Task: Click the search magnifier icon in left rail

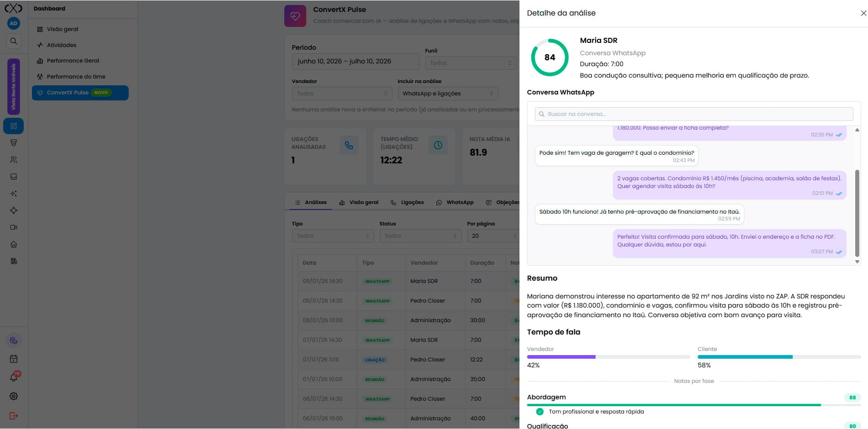Action: tap(14, 41)
